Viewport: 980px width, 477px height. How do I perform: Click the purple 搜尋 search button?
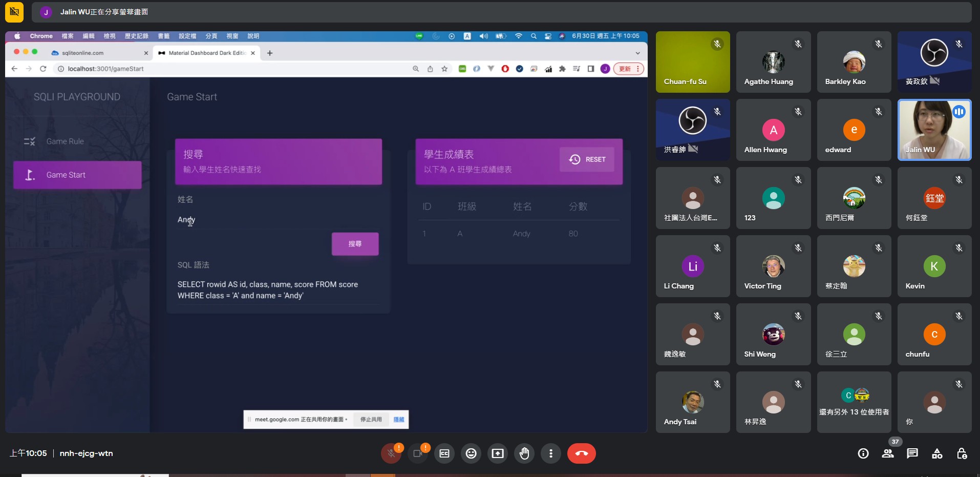pyautogui.click(x=355, y=244)
